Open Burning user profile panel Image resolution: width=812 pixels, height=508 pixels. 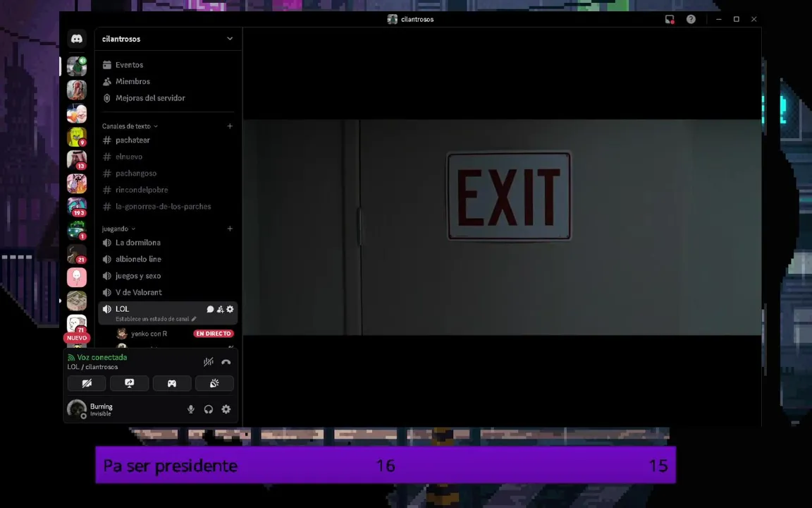click(91, 409)
